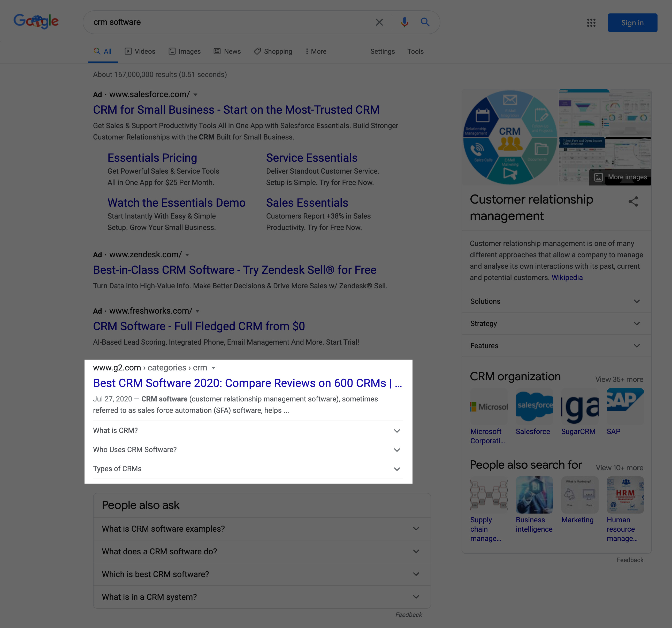Viewport: 672px width, 628px height.
Task: Start voice search with the microphone icon
Action: [404, 22]
